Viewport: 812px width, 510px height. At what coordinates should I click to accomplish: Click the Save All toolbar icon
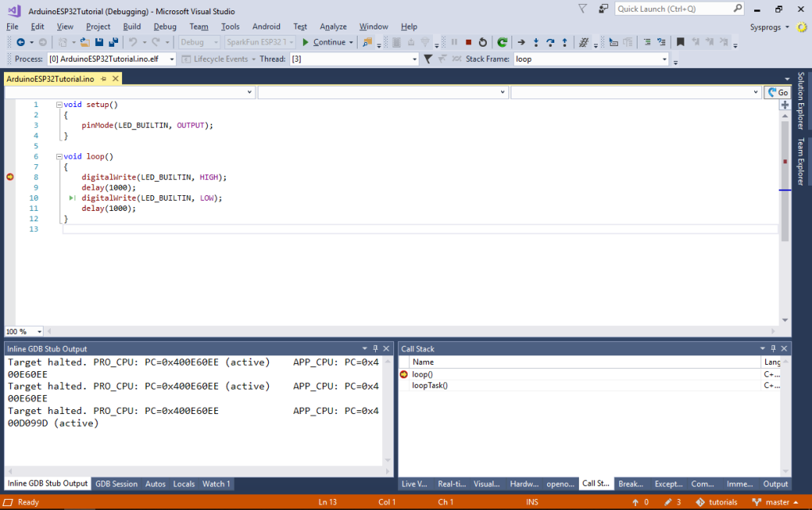[112, 41]
